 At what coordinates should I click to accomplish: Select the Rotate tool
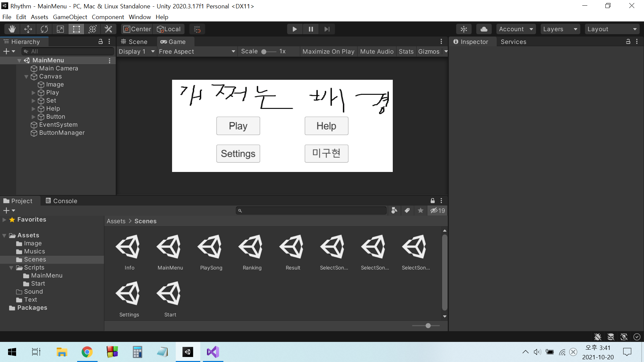pos(44,29)
